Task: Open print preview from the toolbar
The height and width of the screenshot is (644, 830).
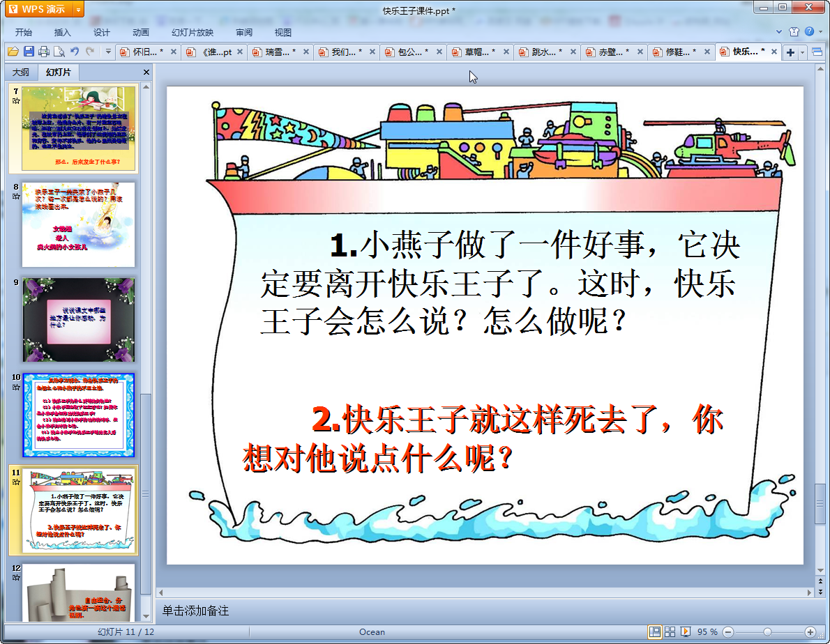Action: (59, 52)
